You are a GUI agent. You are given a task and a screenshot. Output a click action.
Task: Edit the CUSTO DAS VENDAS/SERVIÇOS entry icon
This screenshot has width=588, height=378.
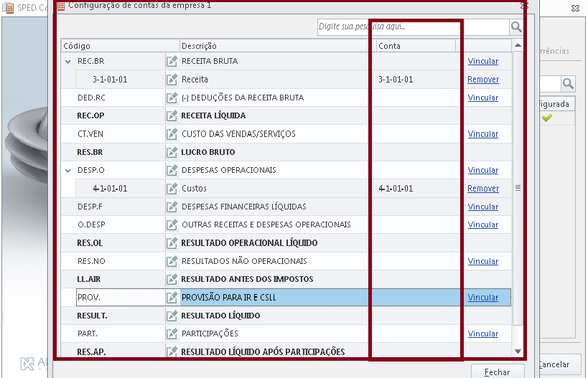172,134
